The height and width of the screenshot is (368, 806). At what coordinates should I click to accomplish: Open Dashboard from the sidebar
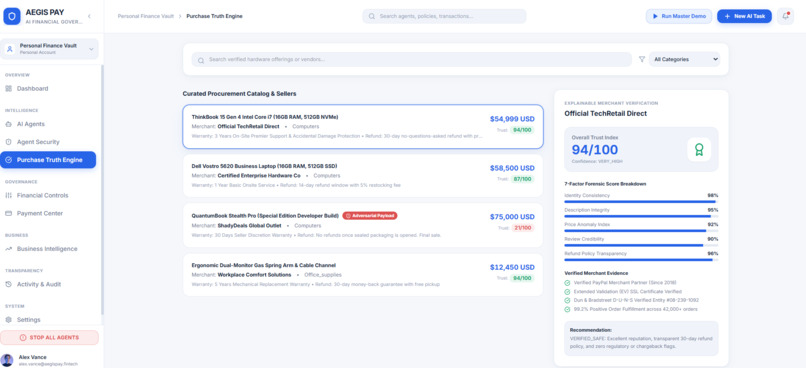pos(48,88)
